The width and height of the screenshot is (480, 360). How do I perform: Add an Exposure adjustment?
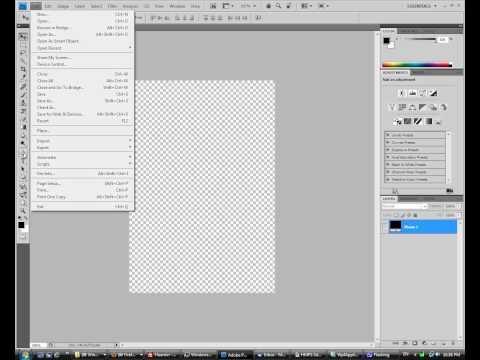point(433,93)
